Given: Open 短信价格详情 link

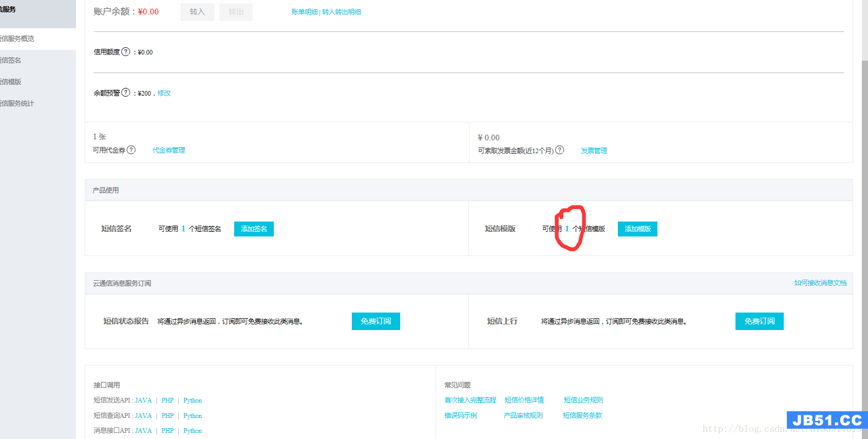Looking at the screenshot, I should coord(524,400).
